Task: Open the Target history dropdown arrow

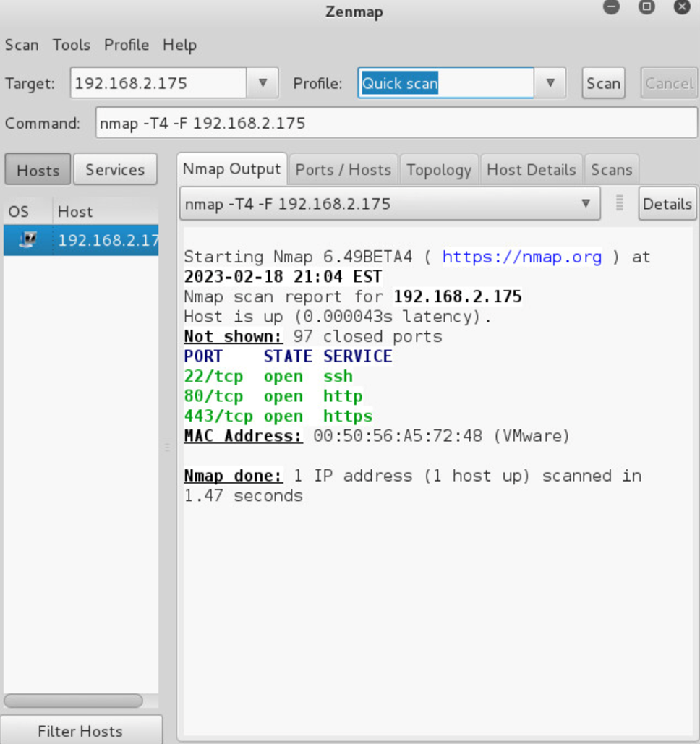Action: click(262, 82)
